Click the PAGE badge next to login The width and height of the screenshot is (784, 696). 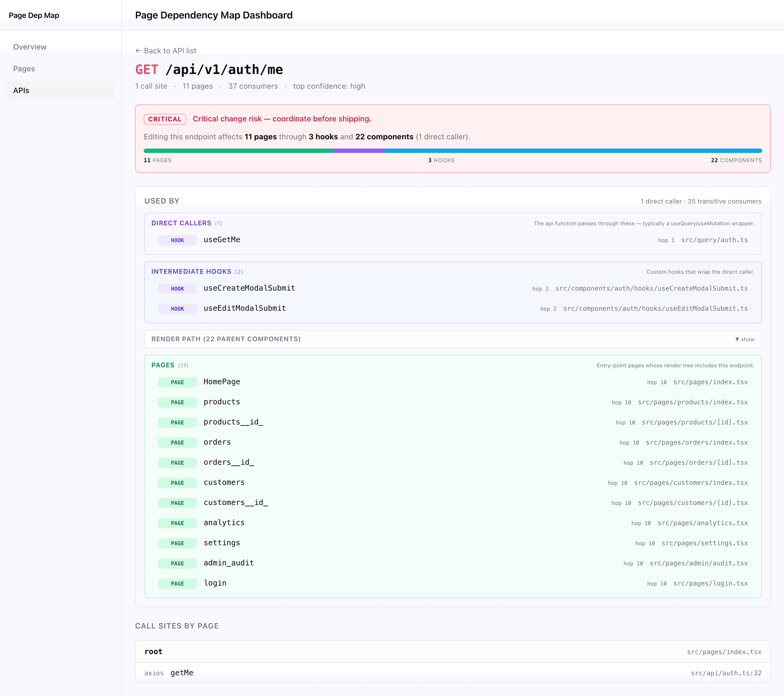(177, 583)
